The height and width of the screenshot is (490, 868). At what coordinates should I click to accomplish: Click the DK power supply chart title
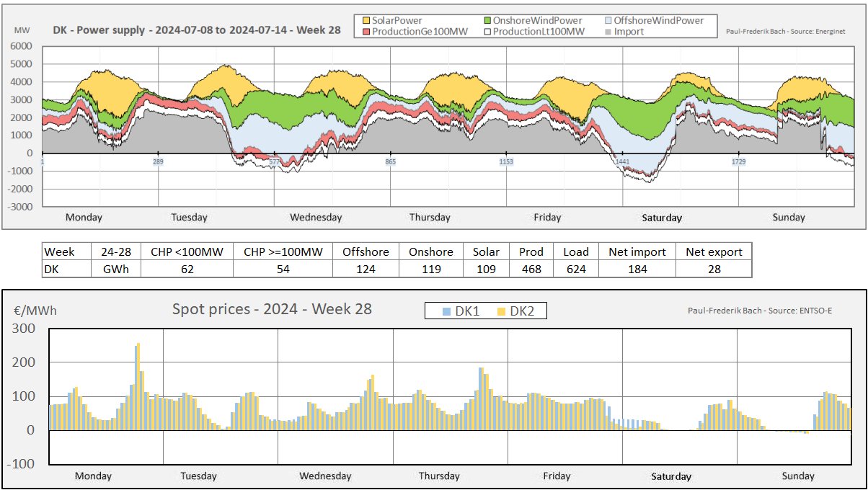(x=197, y=31)
